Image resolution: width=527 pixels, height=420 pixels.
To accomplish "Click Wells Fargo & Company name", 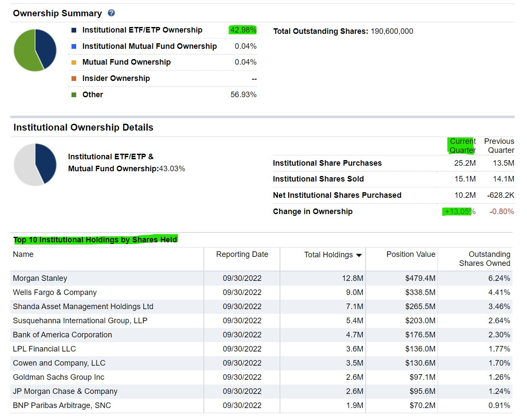I will coord(55,292).
